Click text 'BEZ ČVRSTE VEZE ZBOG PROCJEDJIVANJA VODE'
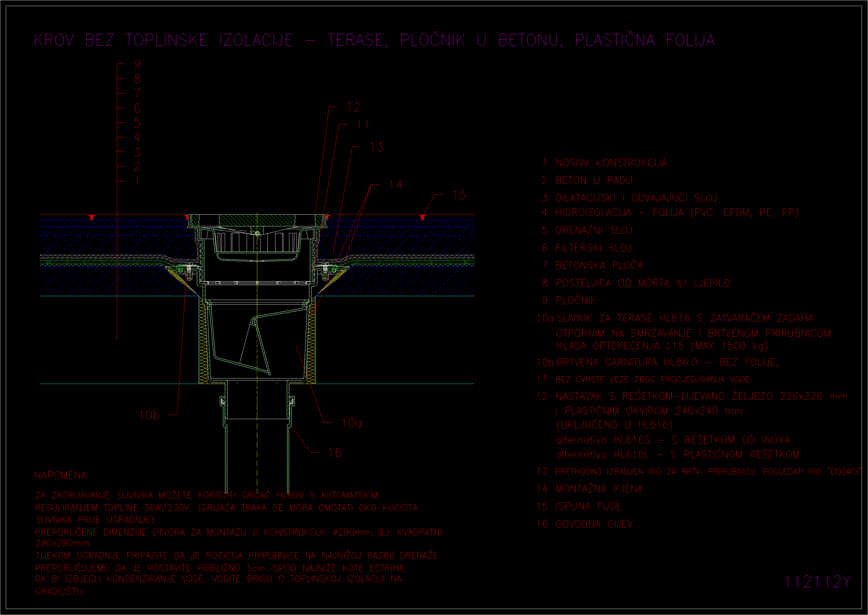The image size is (868, 615). pos(653,379)
